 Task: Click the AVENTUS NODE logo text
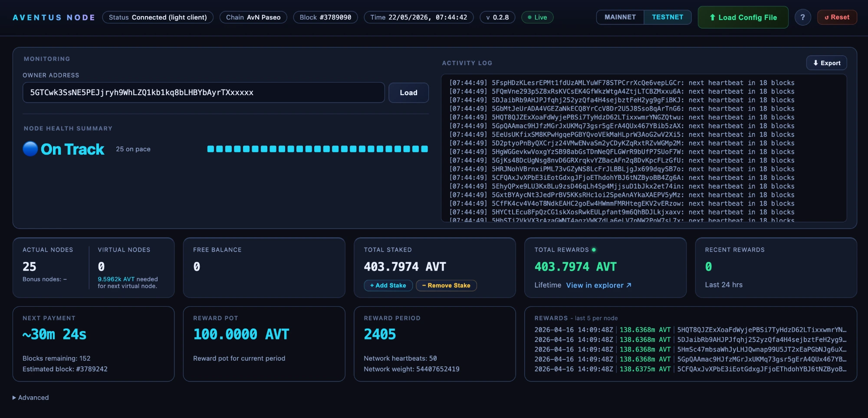[54, 17]
